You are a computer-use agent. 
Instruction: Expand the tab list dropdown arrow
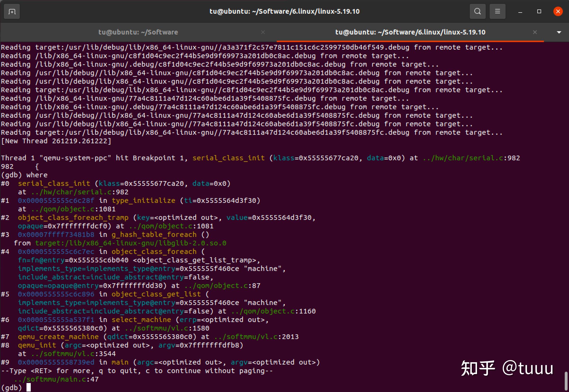559,32
